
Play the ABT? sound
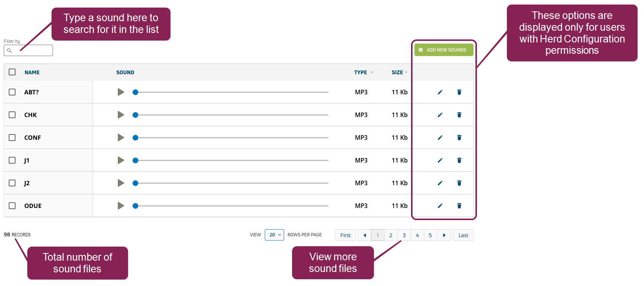[121, 92]
